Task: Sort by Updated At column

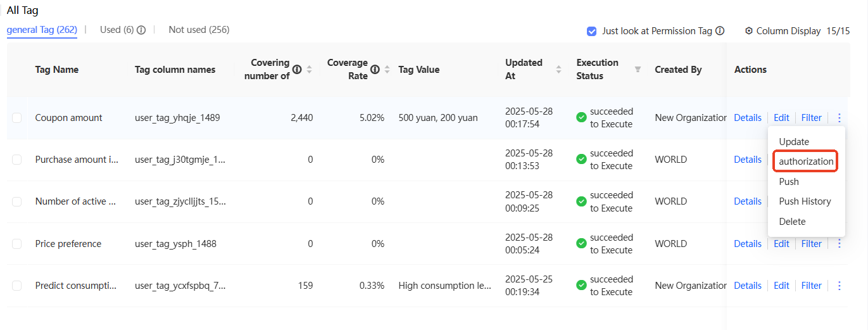Action: click(x=558, y=69)
